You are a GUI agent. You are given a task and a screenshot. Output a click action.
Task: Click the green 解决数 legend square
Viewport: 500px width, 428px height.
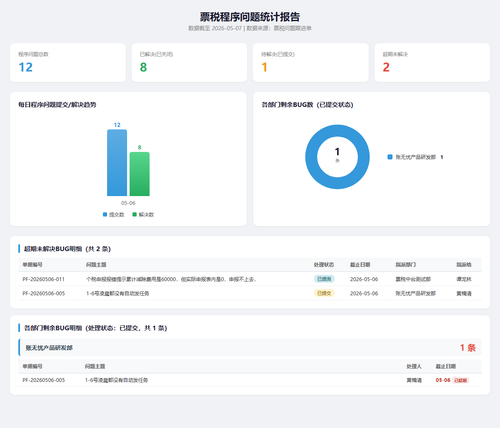pos(134,214)
